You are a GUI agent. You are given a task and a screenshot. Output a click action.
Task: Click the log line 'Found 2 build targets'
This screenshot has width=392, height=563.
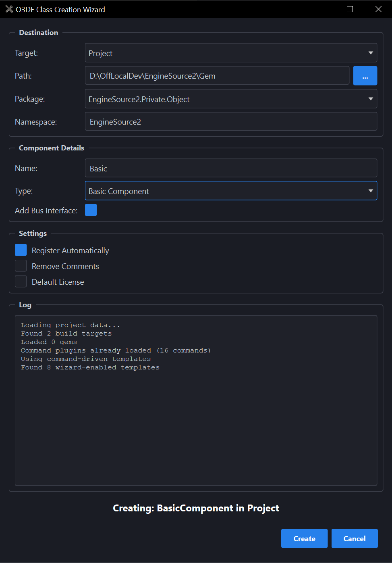(66, 334)
